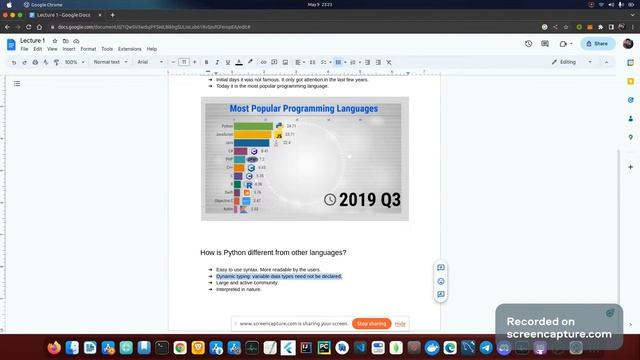Increase the indent
The image size is (640, 360).
[378, 62]
